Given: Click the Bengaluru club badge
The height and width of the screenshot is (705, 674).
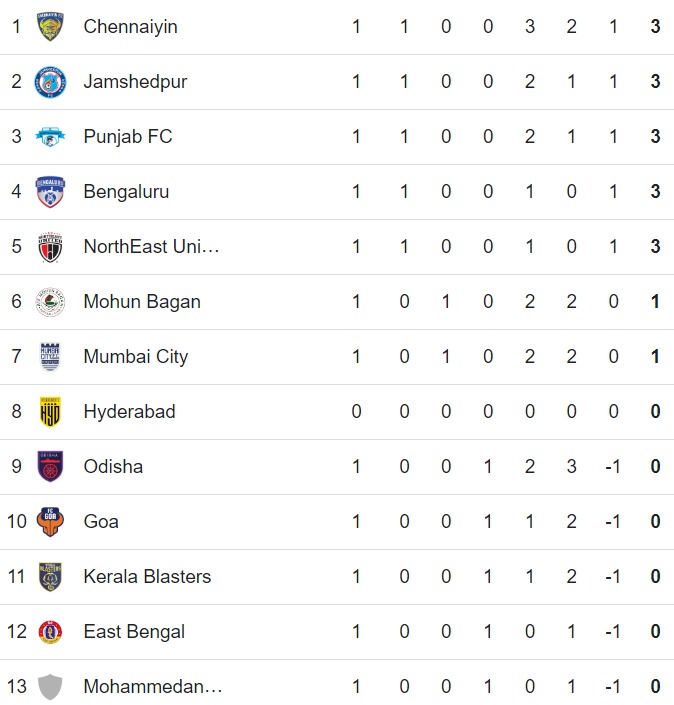Looking at the screenshot, I should 50,192.
